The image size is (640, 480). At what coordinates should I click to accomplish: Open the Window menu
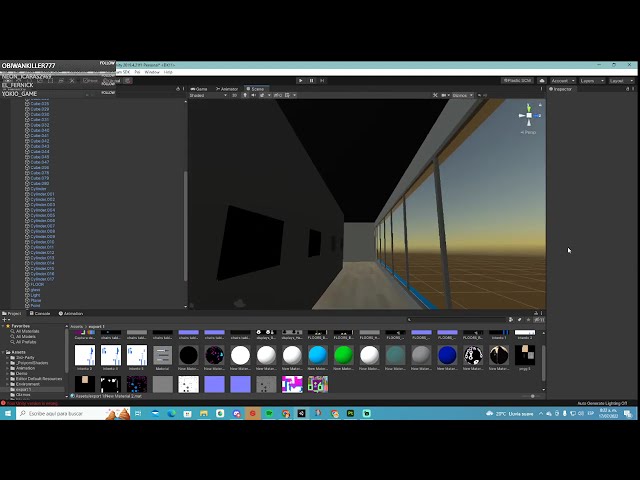click(152, 72)
